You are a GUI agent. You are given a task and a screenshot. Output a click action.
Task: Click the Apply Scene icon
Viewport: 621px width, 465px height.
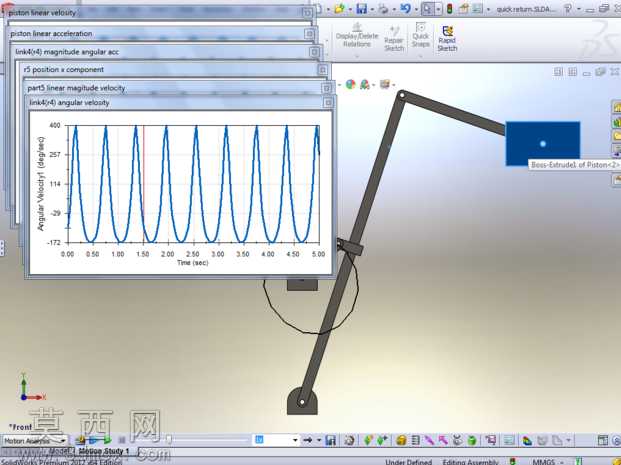pyautogui.click(x=365, y=84)
